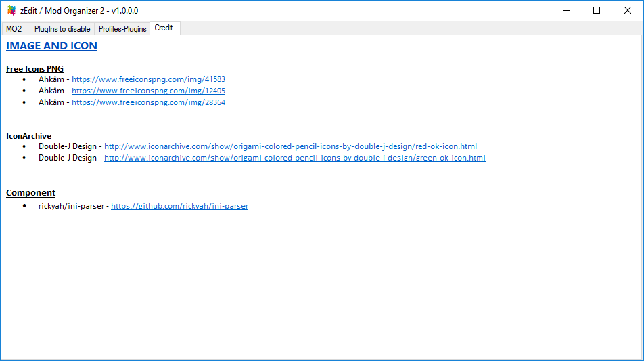
Task: Select the Credit tab
Action: coord(164,28)
